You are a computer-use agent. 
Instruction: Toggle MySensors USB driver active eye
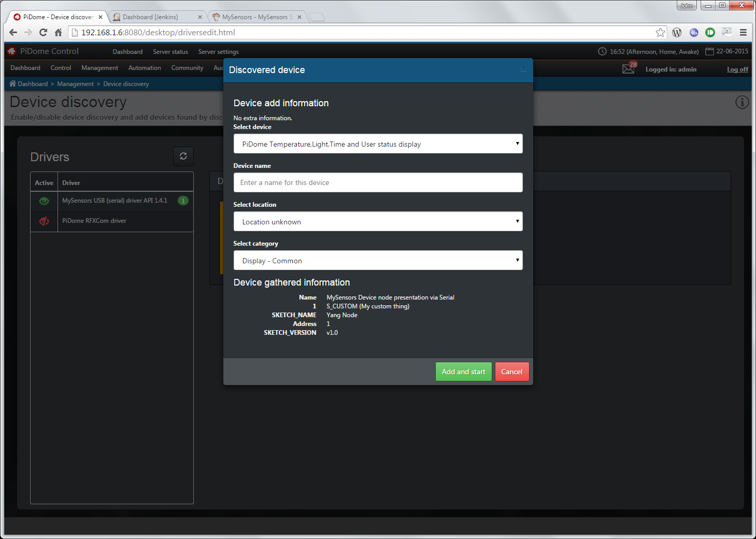[x=44, y=201]
